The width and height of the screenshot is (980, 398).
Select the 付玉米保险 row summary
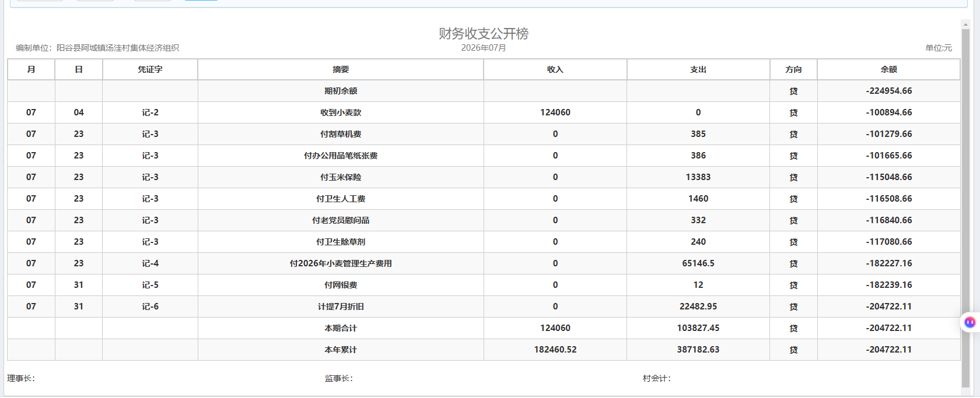341,177
